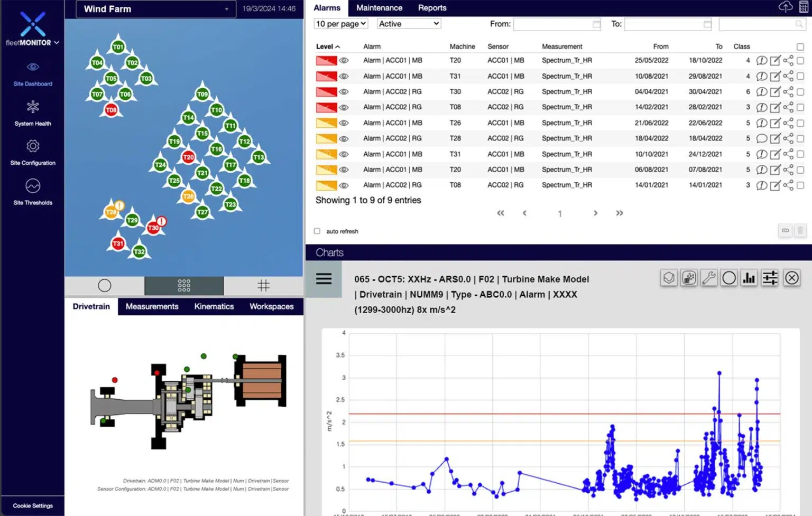Open System Health from the sidebar
Image resolution: width=812 pixels, height=516 pixels.
[33, 112]
